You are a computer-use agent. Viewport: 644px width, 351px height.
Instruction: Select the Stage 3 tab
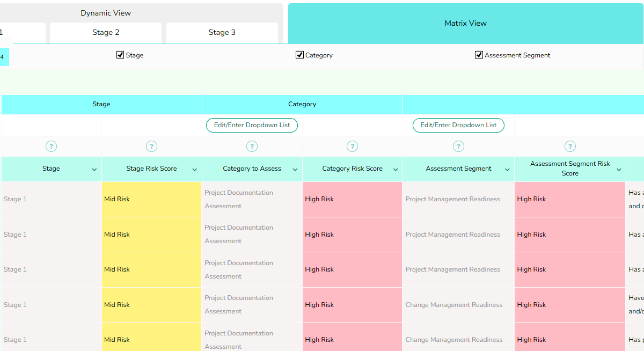pos(222,33)
